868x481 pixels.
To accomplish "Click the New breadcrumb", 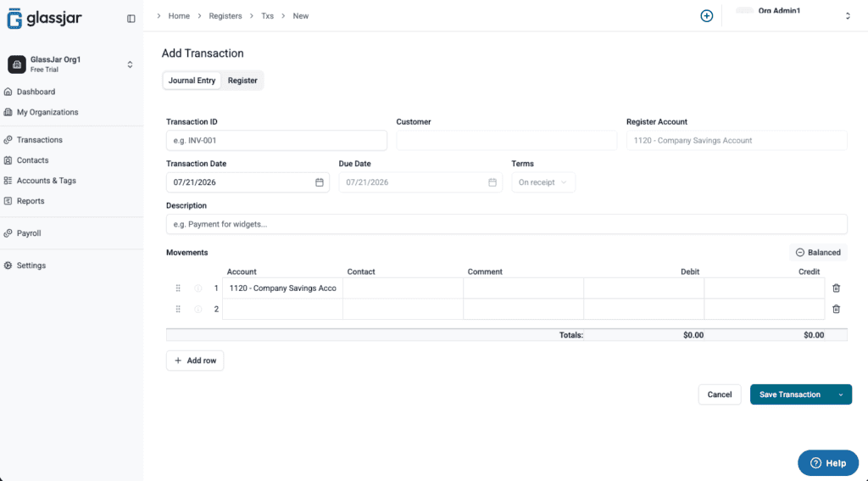I will pyautogui.click(x=301, y=16).
